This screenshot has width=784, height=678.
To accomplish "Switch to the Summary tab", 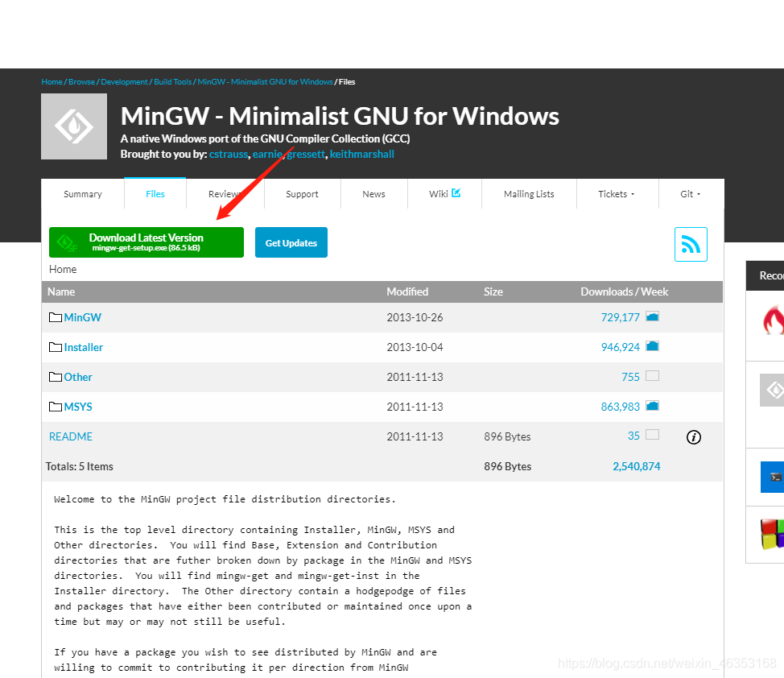I will pos(82,194).
